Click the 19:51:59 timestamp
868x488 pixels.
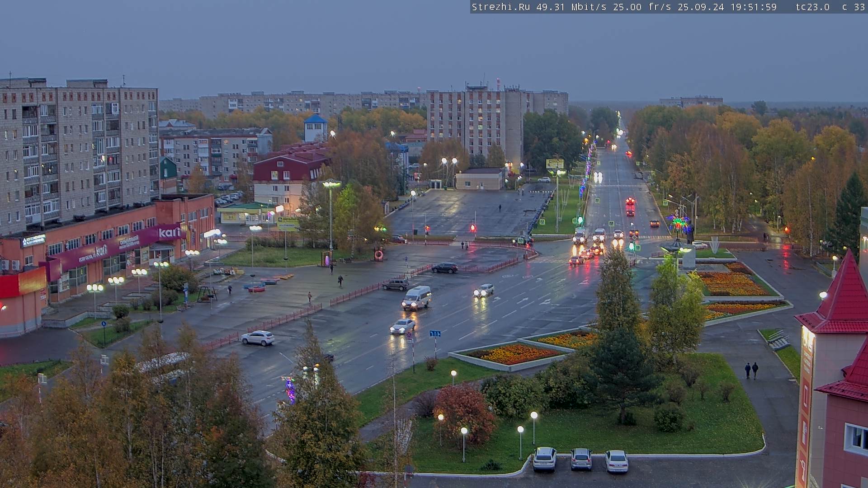(x=753, y=7)
